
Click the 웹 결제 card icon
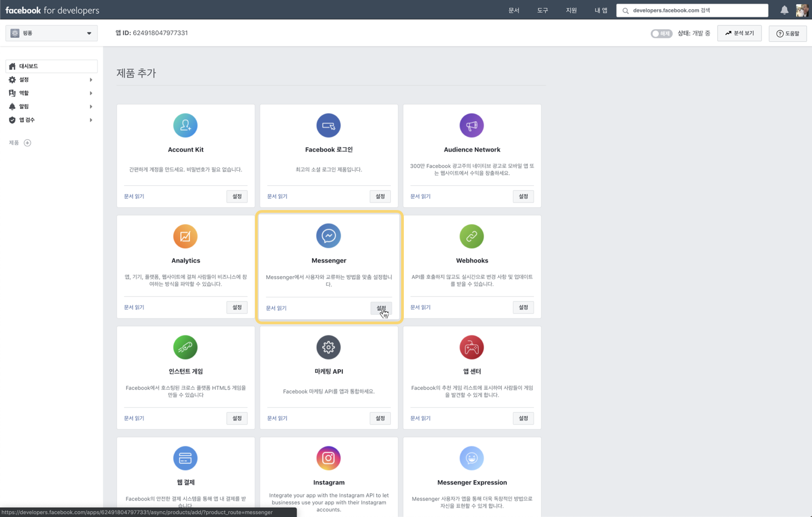(185, 459)
